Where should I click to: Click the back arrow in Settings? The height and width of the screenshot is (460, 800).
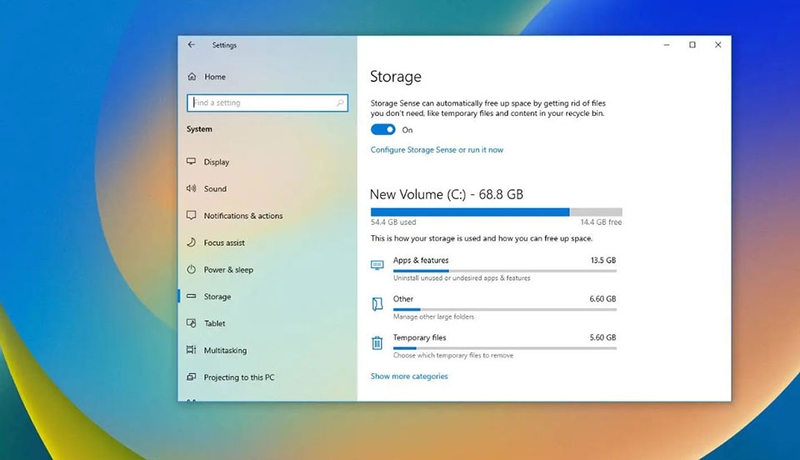click(x=191, y=45)
